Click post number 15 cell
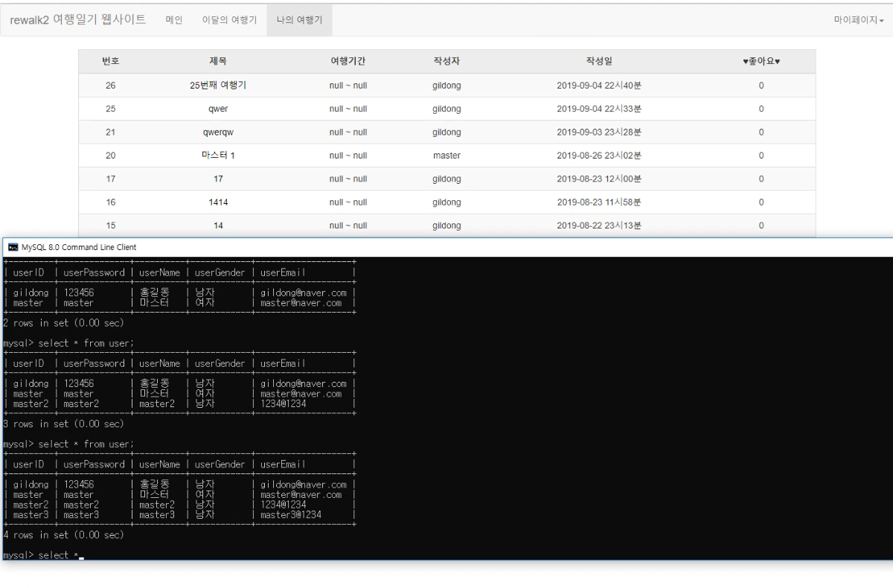893x588 pixels. [x=110, y=225]
